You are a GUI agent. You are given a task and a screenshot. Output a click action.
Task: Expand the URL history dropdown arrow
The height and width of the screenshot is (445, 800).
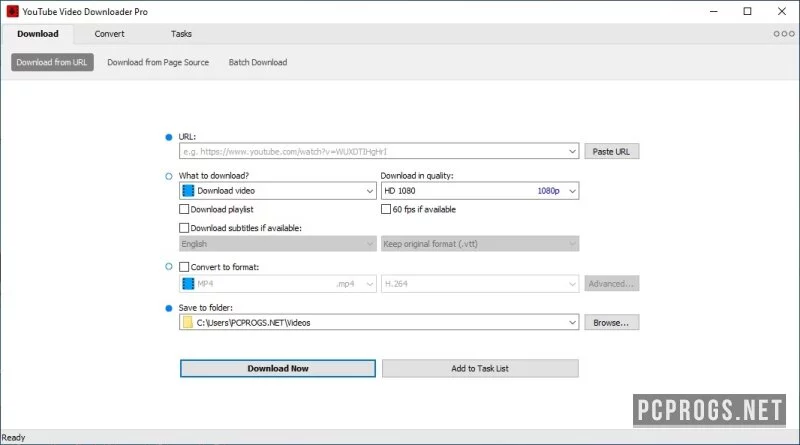(x=572, y=152)
